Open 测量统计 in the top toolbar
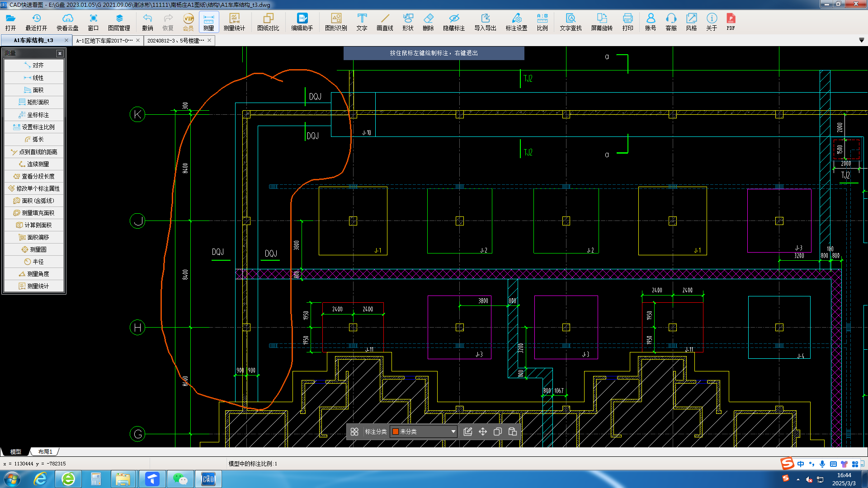Image resolution: width=868 pixels, height=488 pixels. 234,22
